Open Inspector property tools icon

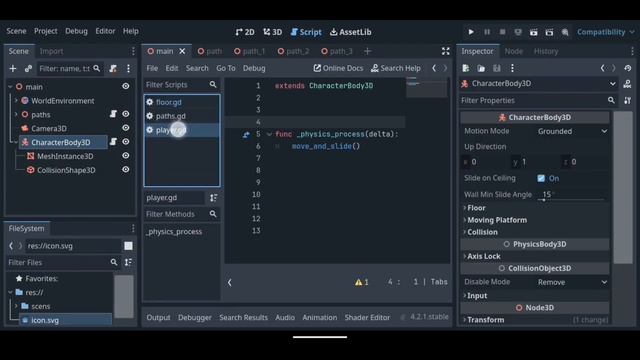[x=627, y=100]
